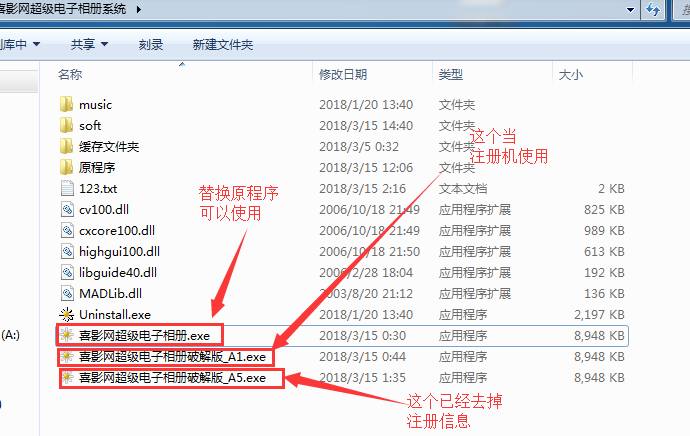Sort files by the 修改日期 column header
Image resolution: width=690 pixels, height=436 pixels.
tap(343, 74)
